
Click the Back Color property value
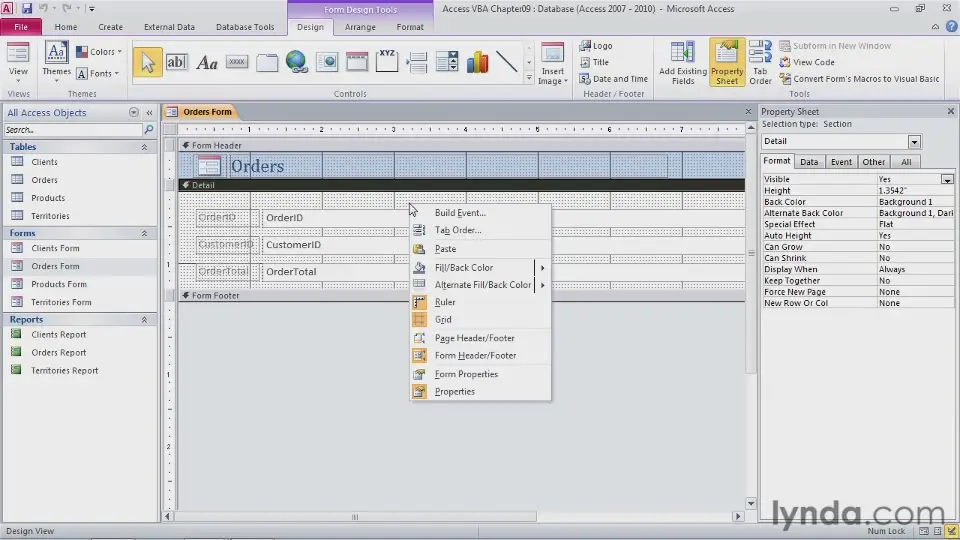point(915,202)
